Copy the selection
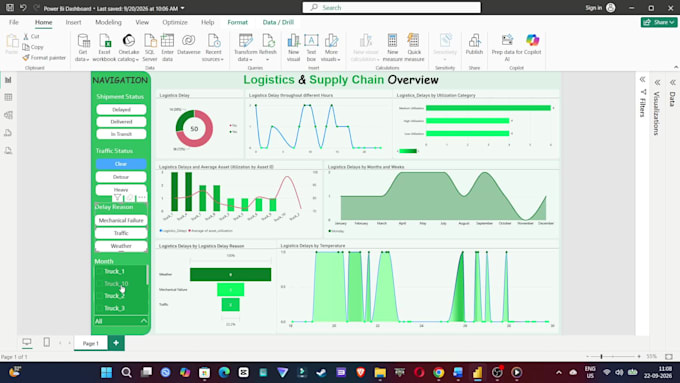This screenshot has height=383, width=680. pos(33,47)
